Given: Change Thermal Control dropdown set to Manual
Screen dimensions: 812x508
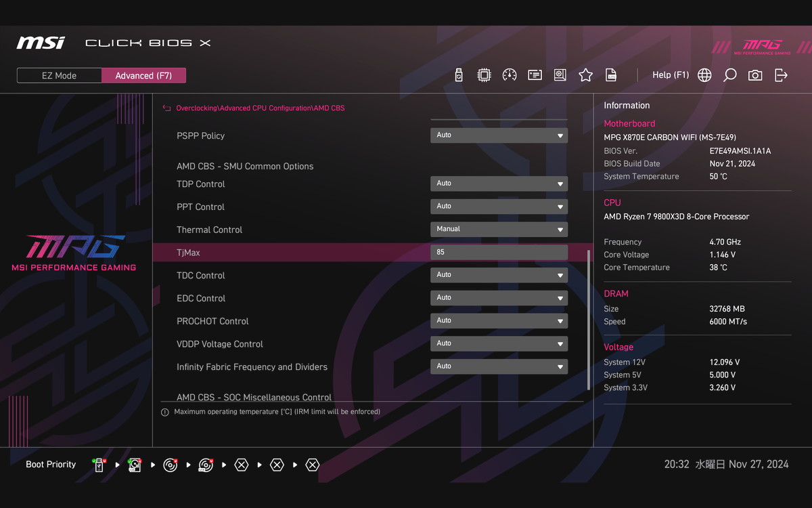Looking at the screenshot, I should [499, 230].
